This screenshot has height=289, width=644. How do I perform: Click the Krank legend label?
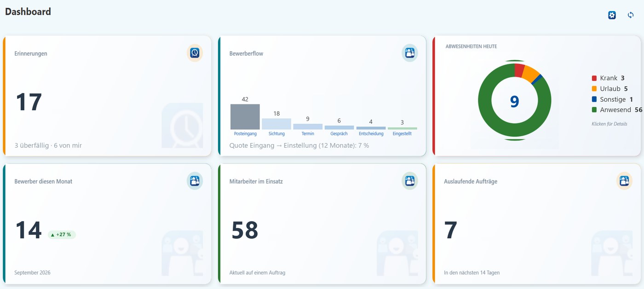click(609, 78)
